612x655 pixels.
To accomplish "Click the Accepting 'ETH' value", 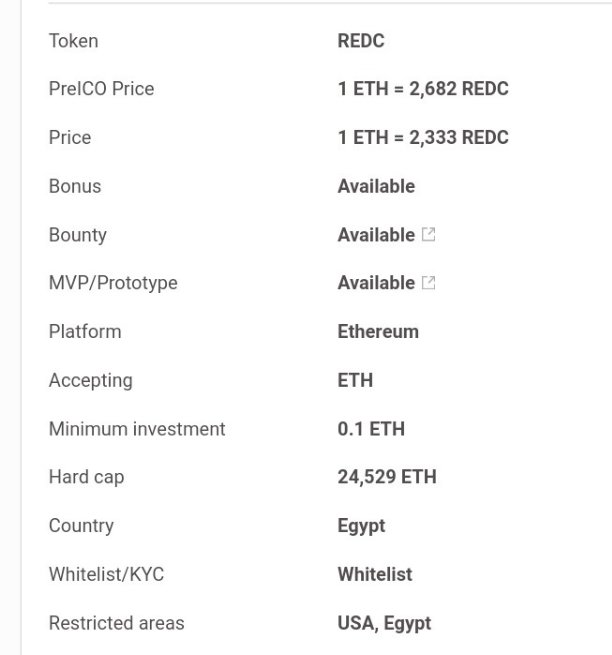I will pos(355,381).
